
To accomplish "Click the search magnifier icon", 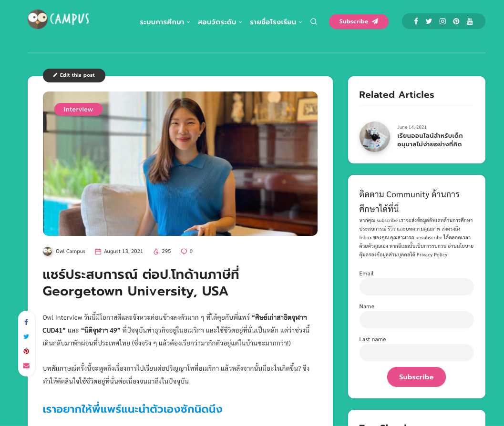I will (314, 21).
